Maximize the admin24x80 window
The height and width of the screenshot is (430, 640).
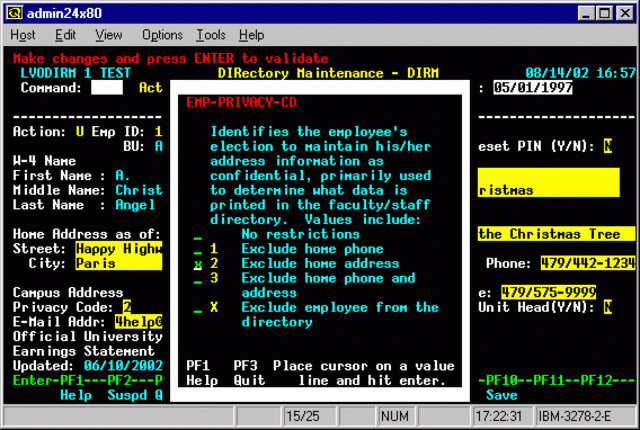click(604, 13)
